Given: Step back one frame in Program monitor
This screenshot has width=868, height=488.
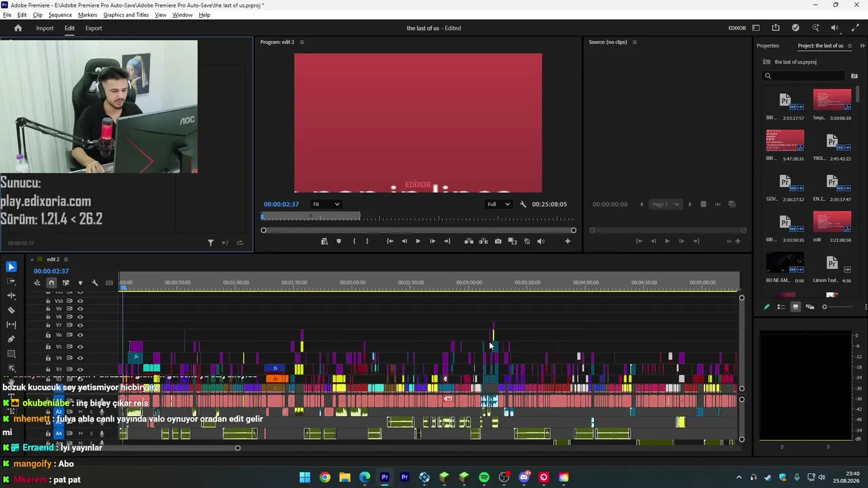Looking at the screenshot, I should pos(404,241).
